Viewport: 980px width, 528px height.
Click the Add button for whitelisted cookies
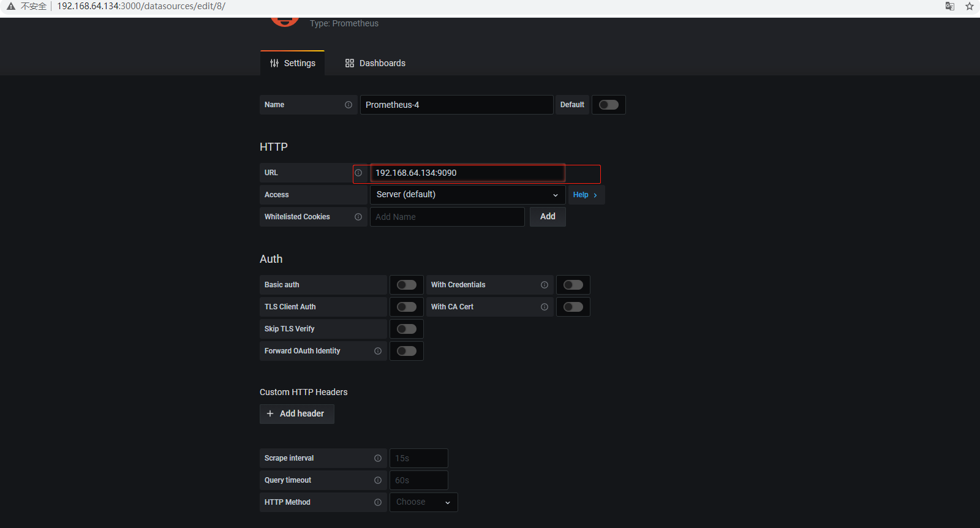[x=548, y=217]
